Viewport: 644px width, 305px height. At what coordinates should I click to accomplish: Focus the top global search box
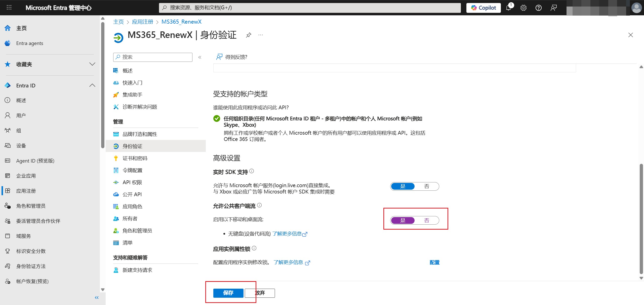[310, 8]
